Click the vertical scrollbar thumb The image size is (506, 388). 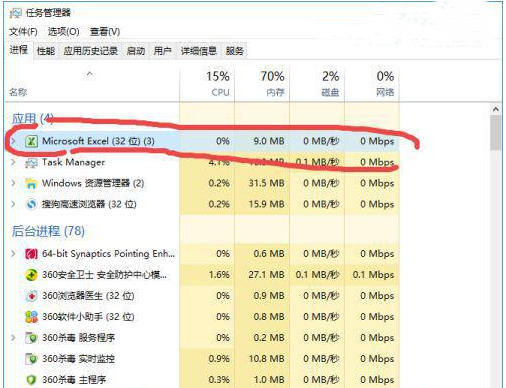pos(495,133)
